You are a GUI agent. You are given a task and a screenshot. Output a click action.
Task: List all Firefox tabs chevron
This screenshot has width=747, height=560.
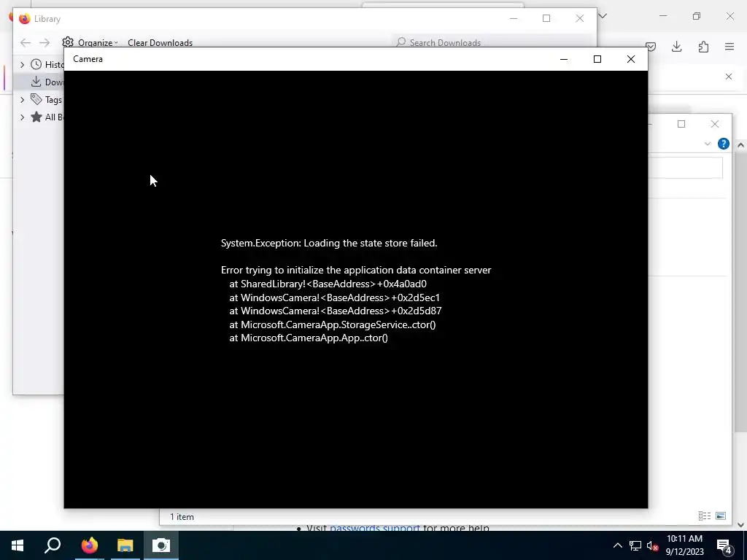603,16
